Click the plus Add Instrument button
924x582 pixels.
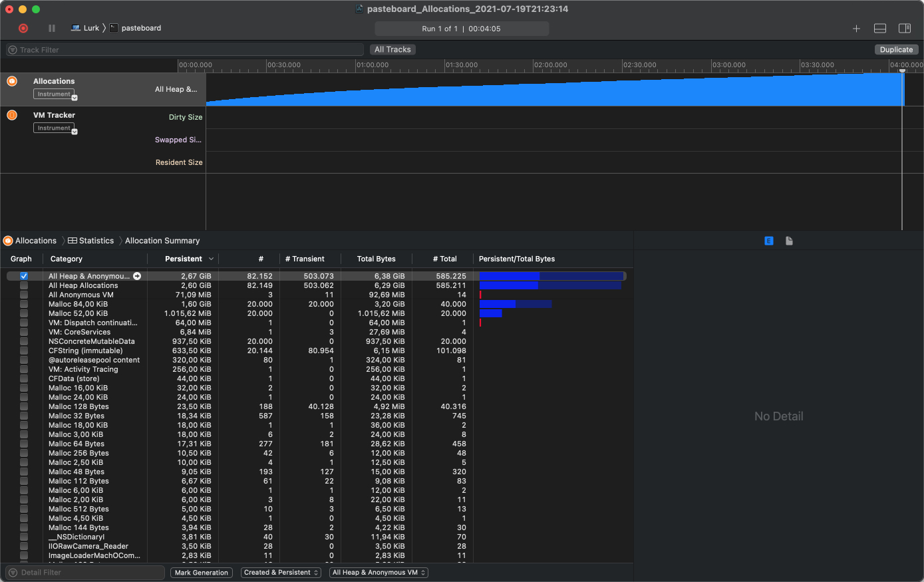[x=856, y=29]
